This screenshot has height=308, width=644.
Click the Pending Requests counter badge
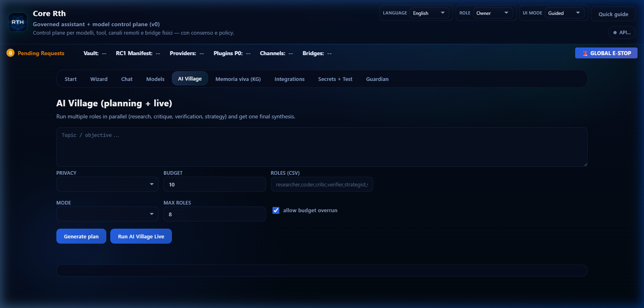[10, 53]
